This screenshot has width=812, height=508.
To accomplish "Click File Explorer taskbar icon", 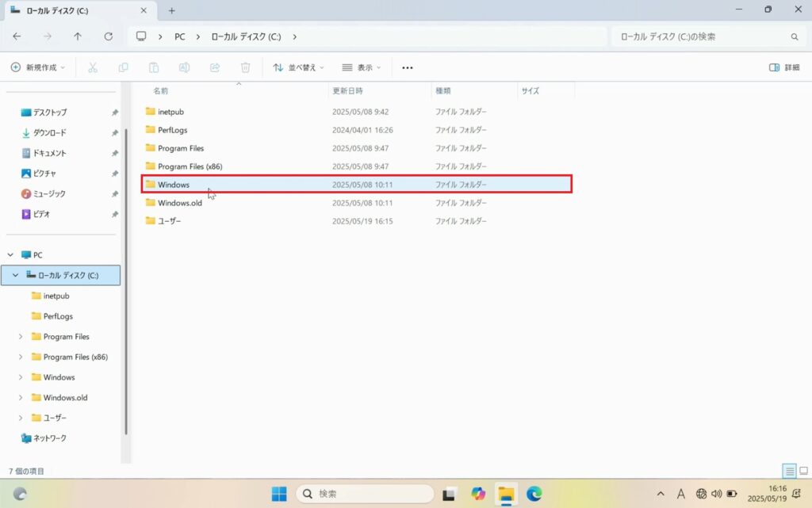I will (506, 494).
